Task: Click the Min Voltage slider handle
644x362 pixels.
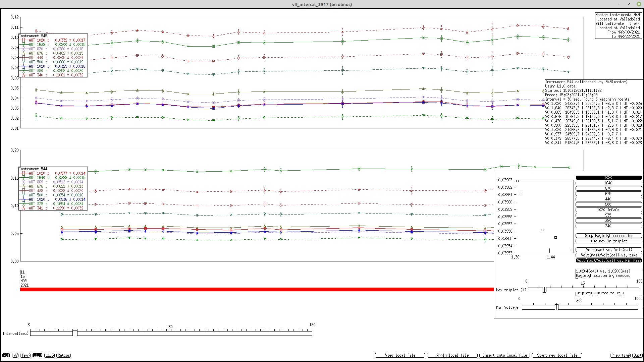Action: (x=556, y=307)
